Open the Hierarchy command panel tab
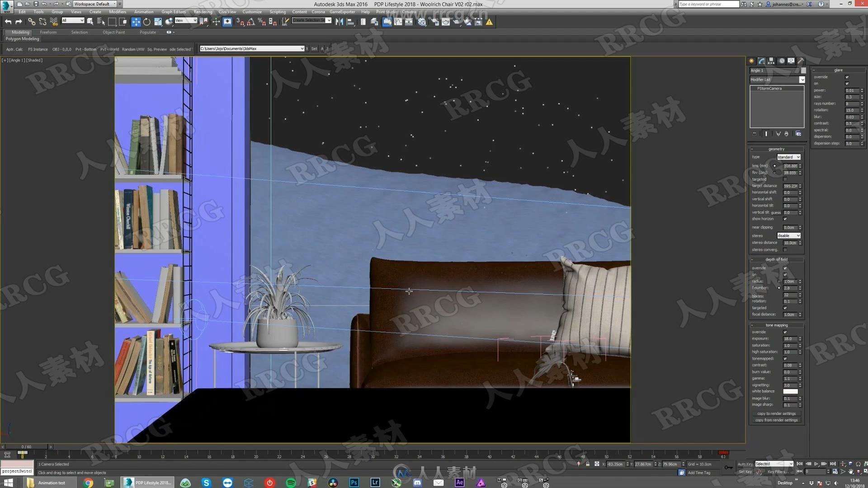The height and width of the screenshot is (488, 868). [771, 61]
